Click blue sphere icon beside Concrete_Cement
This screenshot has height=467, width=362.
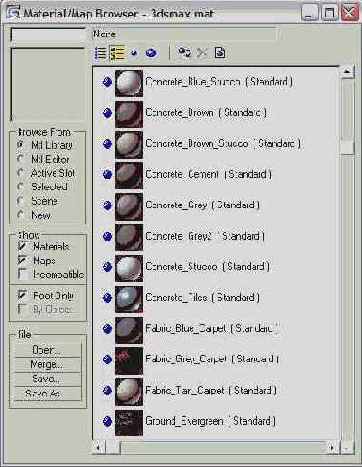(107, 174)
